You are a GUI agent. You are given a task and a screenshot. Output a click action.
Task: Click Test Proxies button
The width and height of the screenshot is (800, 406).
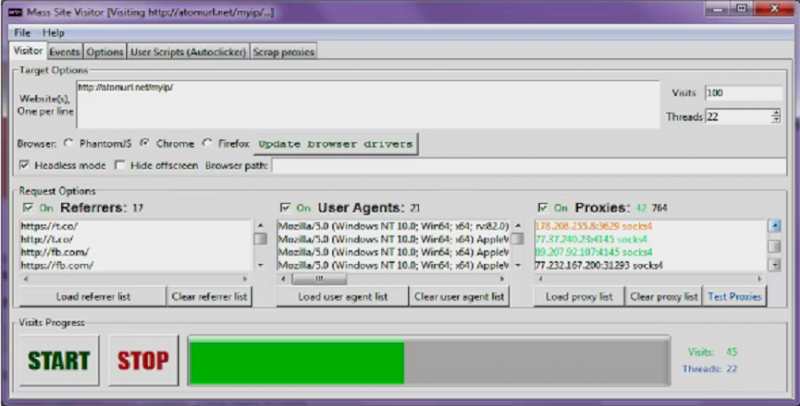pos(734,296)
